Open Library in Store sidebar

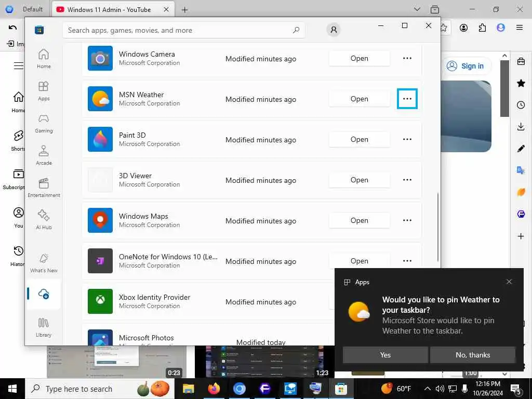44,327
